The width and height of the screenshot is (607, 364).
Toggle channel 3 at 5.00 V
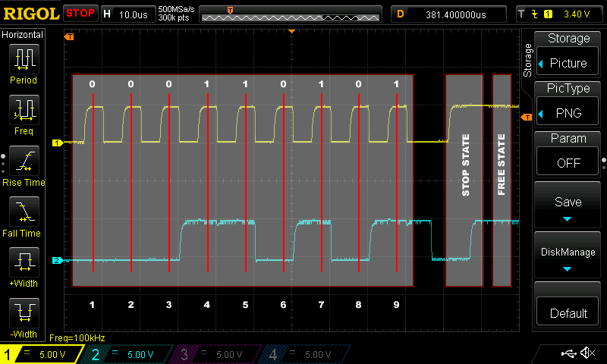coord(216,354)
